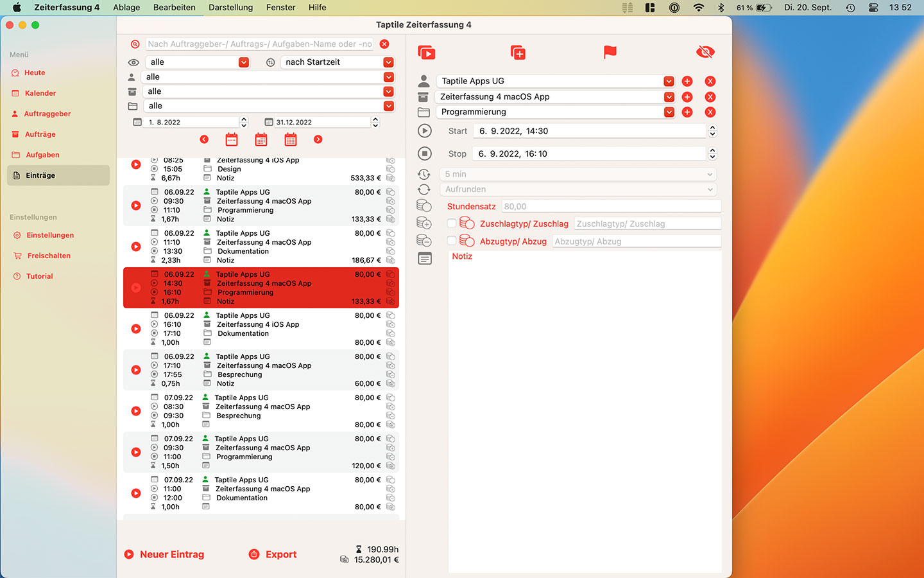Click the Export button

click(x=273, y=554)
